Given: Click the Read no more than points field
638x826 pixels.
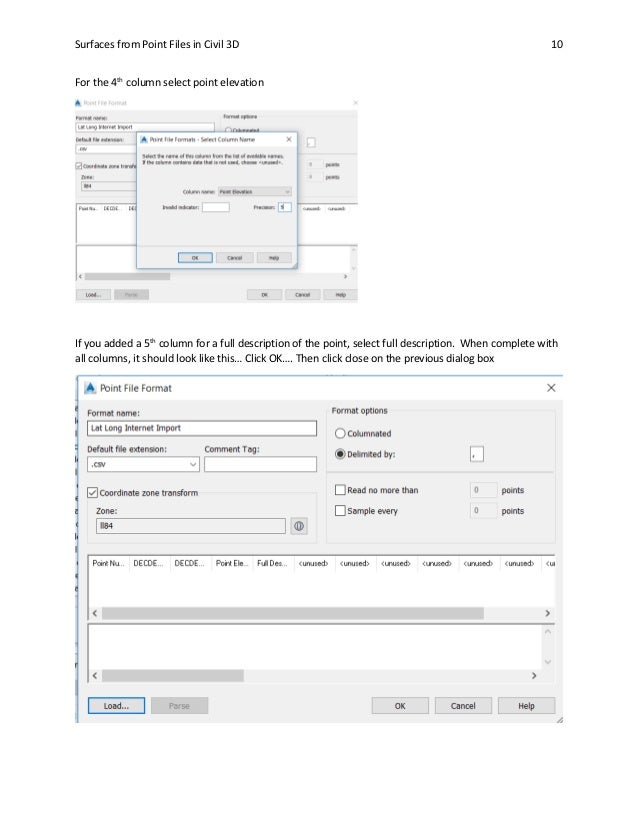Looking at the screenshot, I should point(483,490).
